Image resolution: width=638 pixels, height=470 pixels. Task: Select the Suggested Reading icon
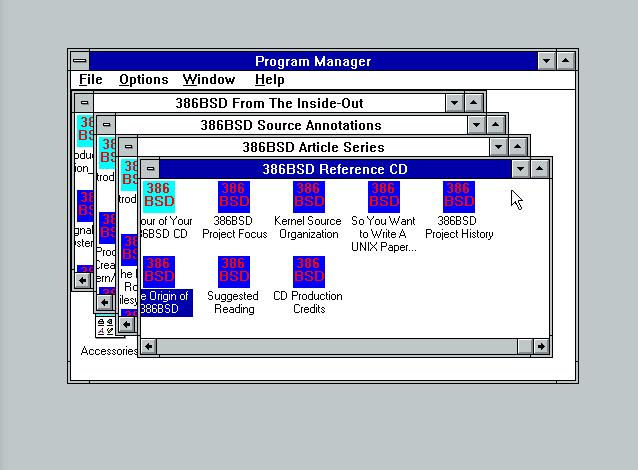233,272
